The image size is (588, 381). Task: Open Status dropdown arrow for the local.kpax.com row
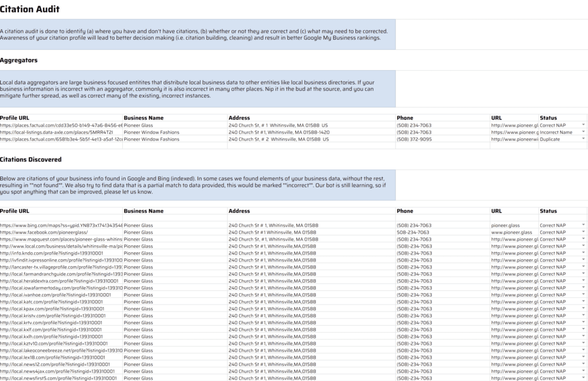click(583, 308)
